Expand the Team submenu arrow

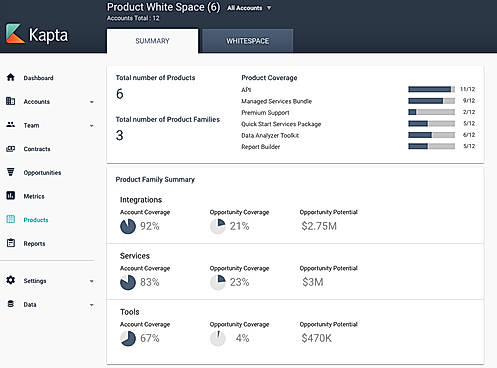click(x=92, y=126)
